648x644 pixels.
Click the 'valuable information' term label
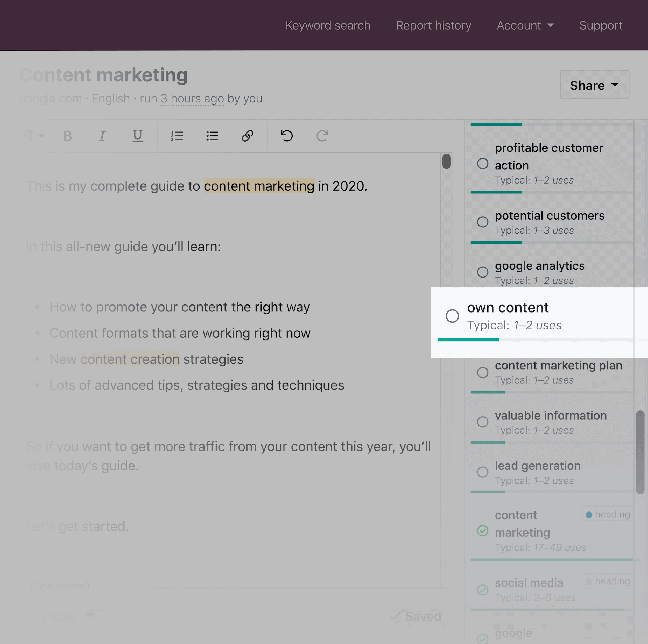point(551,416)
